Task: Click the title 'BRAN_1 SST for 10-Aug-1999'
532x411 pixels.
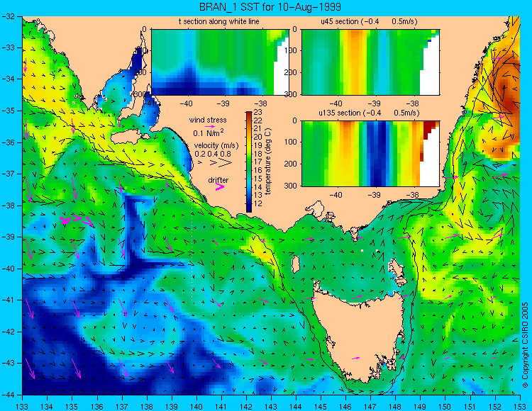Action: (x=270, y=7)
